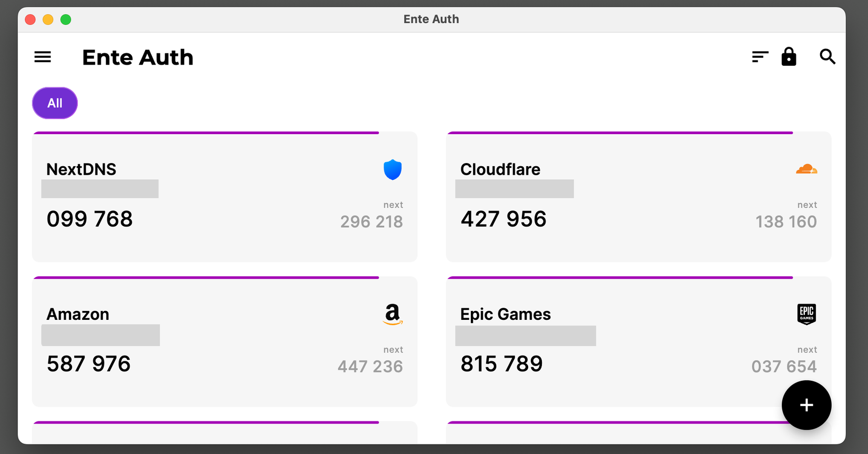Select the Amazon card
The image size is (868, 454).
(225, 341)
